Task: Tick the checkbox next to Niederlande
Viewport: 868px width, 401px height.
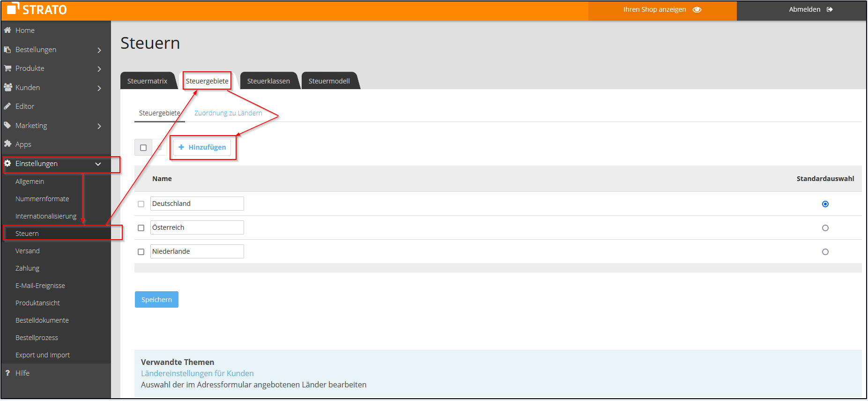Action: [x=141, y=252]
